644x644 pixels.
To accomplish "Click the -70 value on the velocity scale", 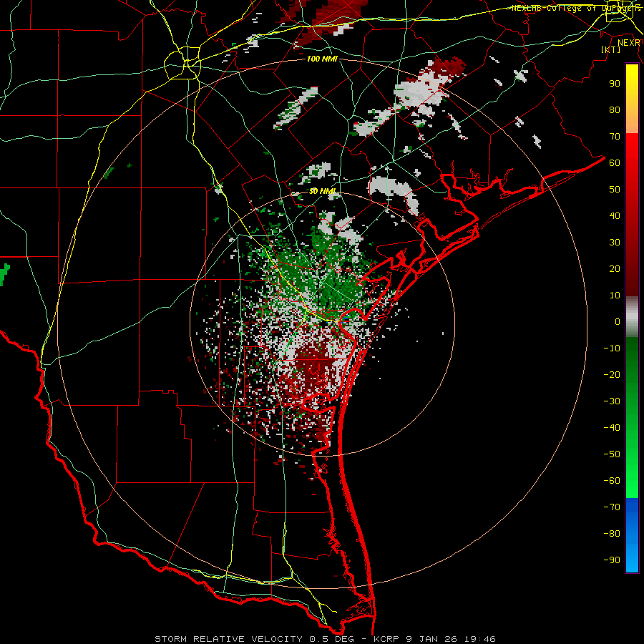I will [612, 507].
